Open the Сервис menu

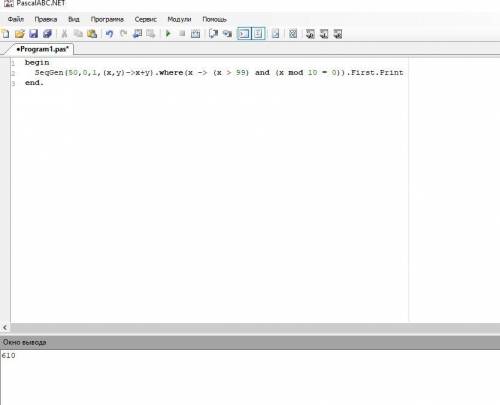146,19
